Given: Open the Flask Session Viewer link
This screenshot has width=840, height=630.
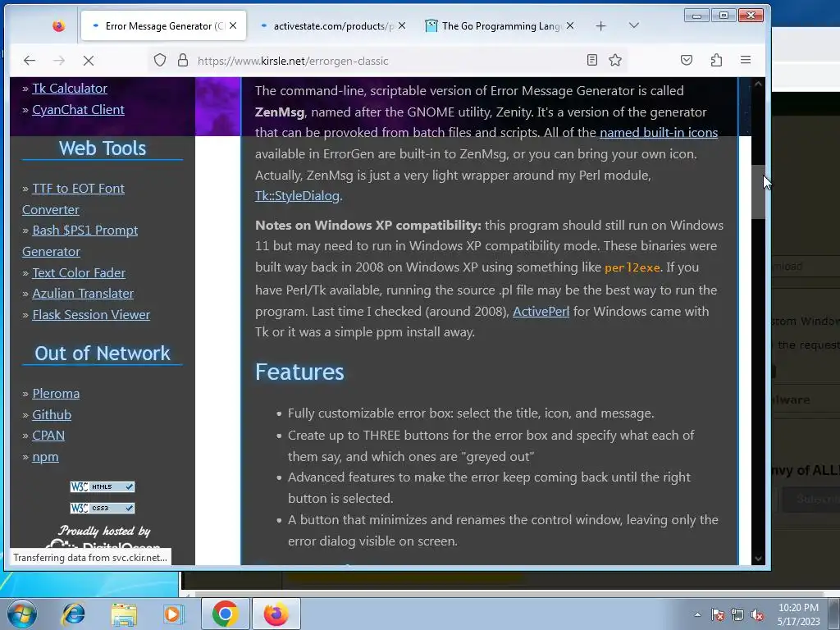Looking at the screenshot, I should 91,314.
